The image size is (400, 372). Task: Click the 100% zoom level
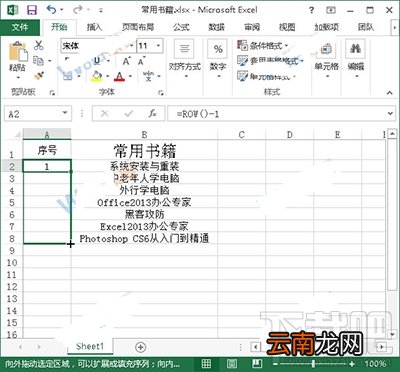tap(375, 364)
